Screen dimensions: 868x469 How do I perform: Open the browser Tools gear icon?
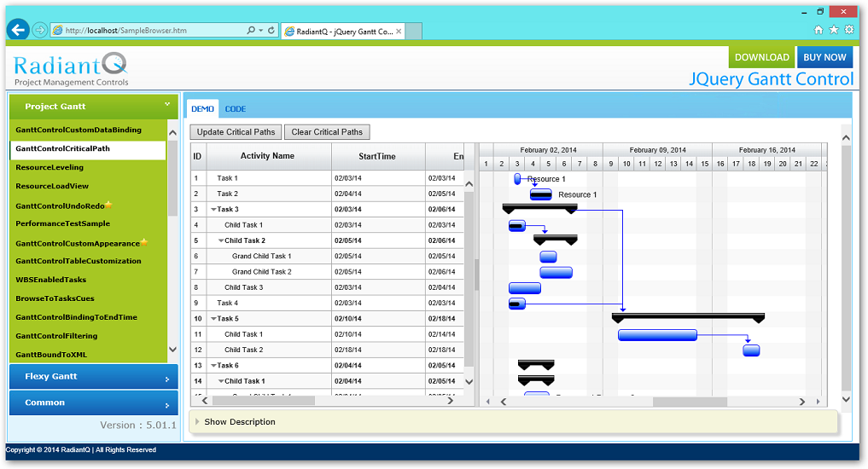tap(849, 30)
